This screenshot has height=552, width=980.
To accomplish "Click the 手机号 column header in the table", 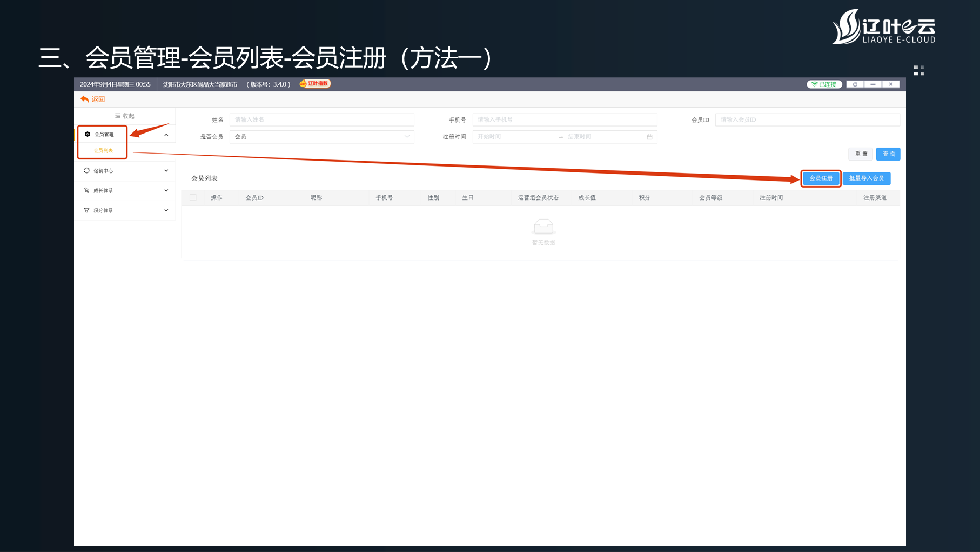I will pos(384,198).
